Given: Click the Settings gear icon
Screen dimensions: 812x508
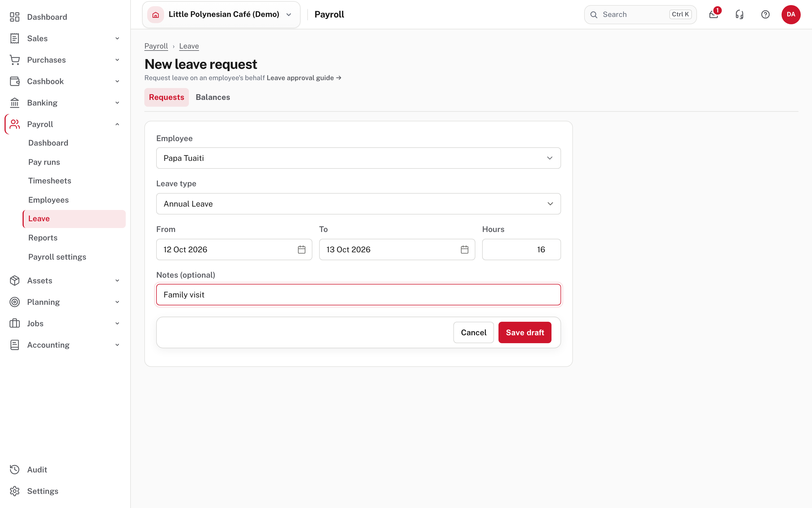Looking at the screenshot, I should [x=14, y=491].
